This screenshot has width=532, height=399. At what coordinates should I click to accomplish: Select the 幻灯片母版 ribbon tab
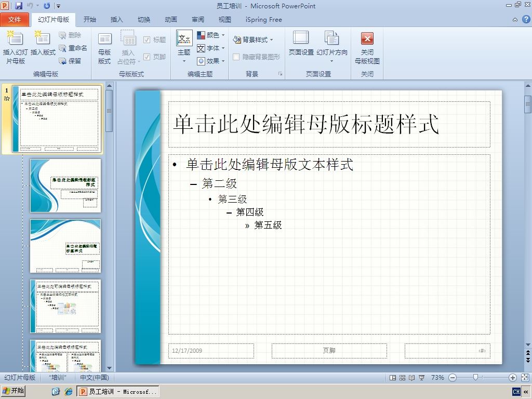pos(54,20)
